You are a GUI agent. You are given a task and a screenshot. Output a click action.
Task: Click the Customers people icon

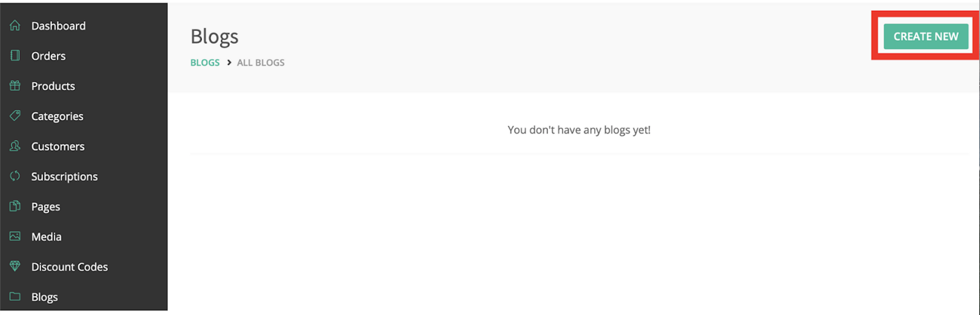(15, 146)
